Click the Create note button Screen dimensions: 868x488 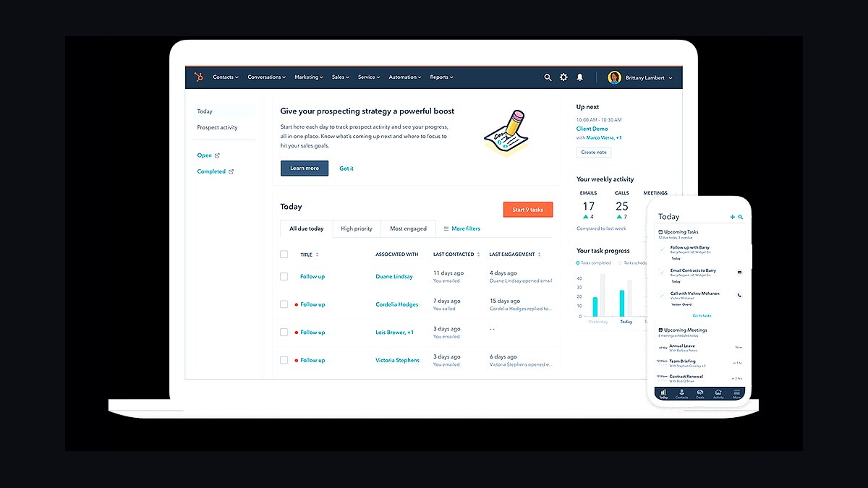coord(594,152)
